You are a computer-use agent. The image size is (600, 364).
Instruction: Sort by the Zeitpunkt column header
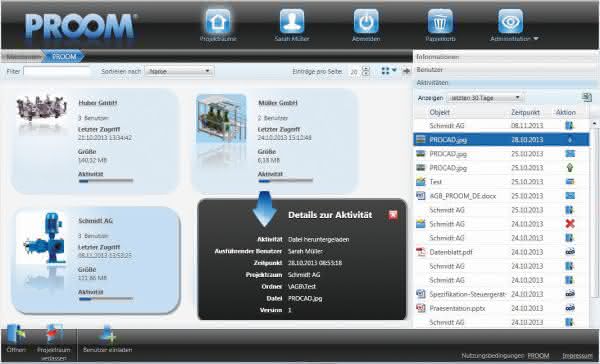525,112
